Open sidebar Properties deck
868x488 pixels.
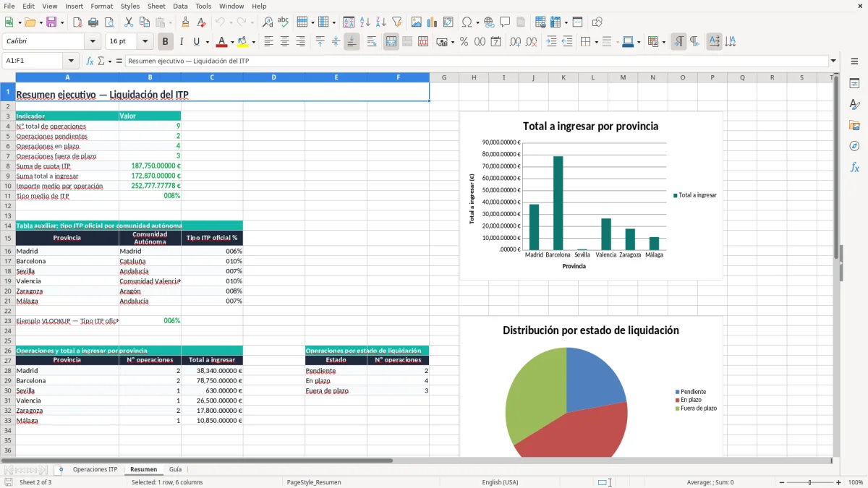(854, 84)
